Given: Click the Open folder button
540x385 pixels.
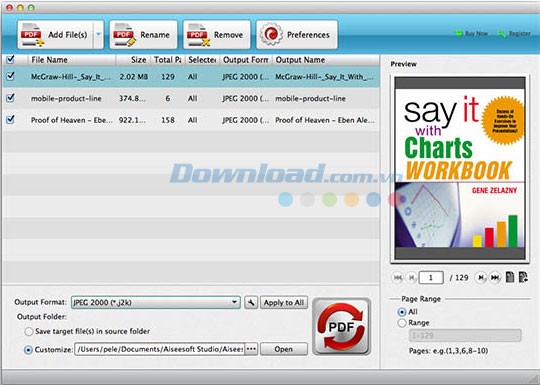Looking at the screenshot, I should pyautogui.click(x=284, y=349).
